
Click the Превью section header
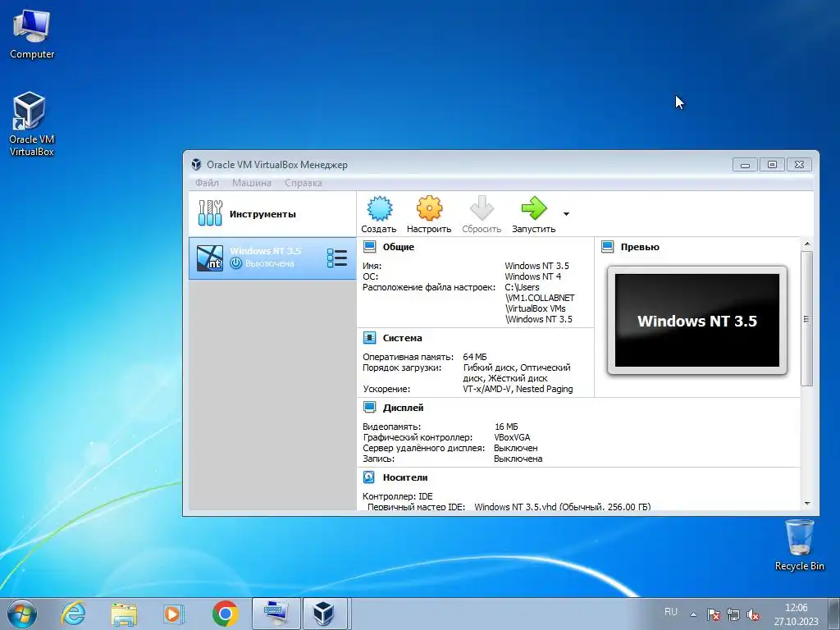pyautogui.click(x=640, y=247)
